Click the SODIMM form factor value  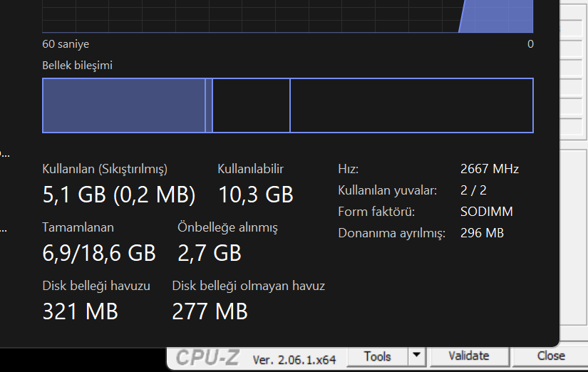tap(487, 212)
